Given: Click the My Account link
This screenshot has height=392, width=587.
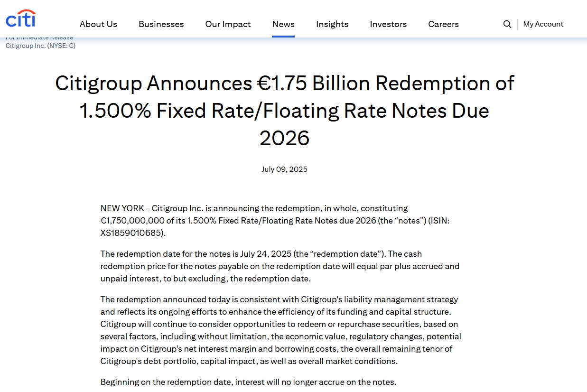Looking at the screenshot, I should pyautogui.click(x=543, y=24).
